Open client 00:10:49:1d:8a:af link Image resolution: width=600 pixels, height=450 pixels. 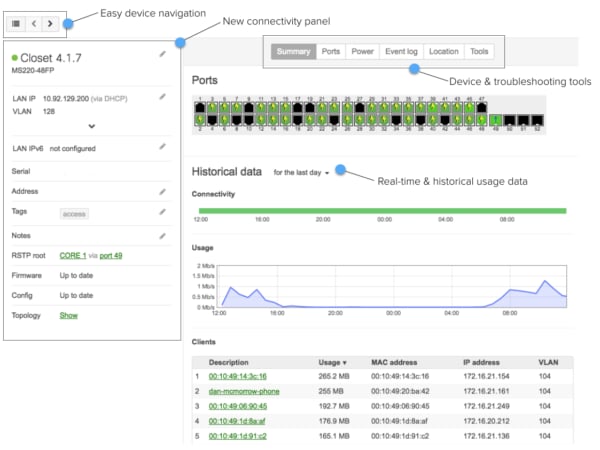pos(237,421)
